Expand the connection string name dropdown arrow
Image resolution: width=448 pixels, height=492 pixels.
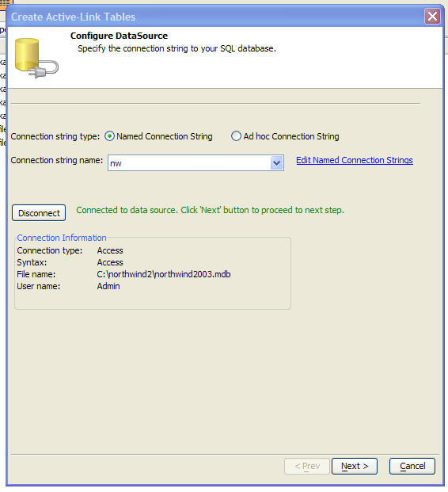(x=276, y=163)
